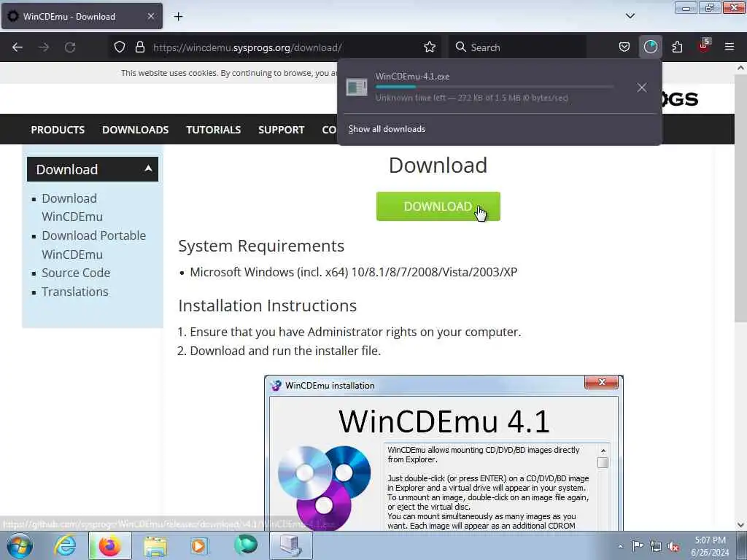
Task: Click Download WinCDEmu sidebar link
Action: [72, 207]
